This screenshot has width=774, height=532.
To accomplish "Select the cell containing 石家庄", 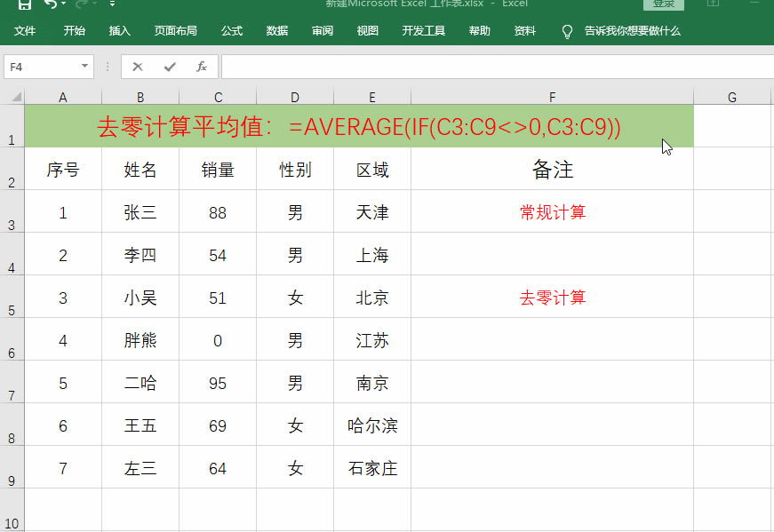I will (x=372, y=467).
